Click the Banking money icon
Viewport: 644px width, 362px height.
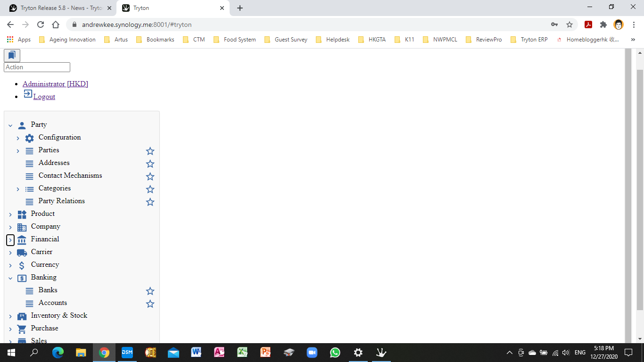point(22,278)
